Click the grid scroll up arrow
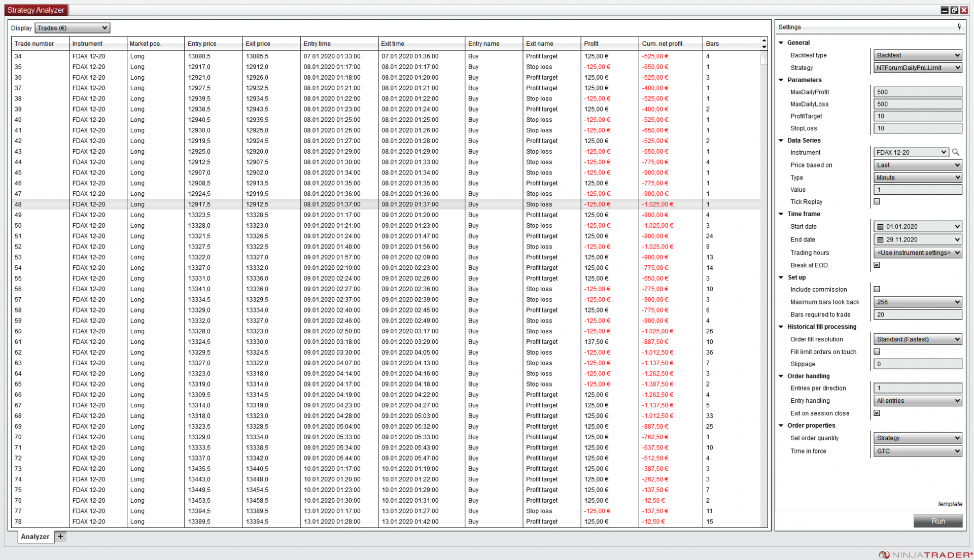This screenshot has width=974, height=560. 764,41
